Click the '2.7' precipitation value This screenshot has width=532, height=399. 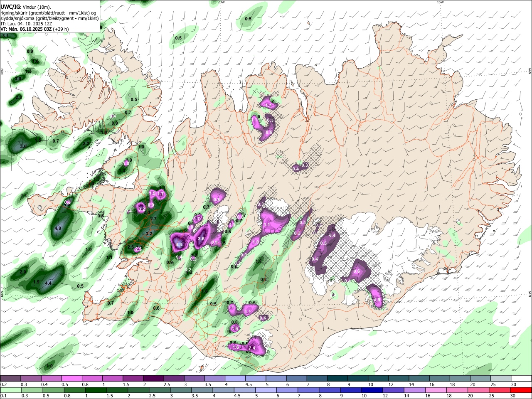pyautogui.click(x=153, y=219)
